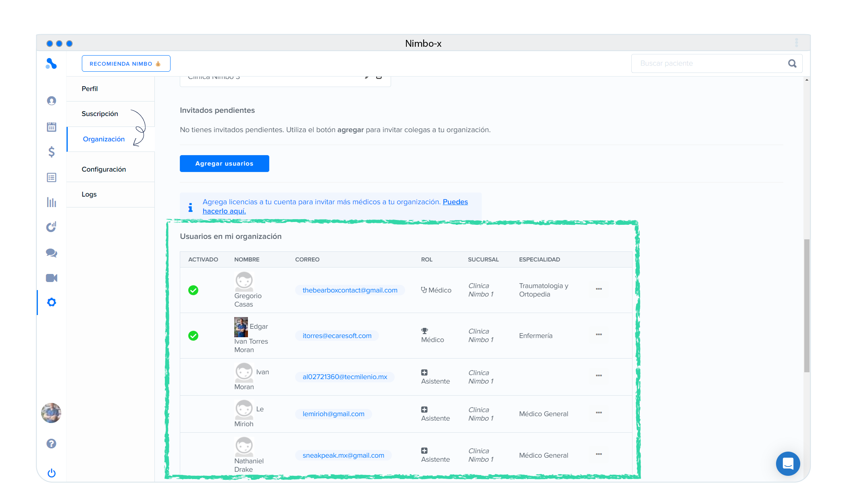847x504 pixels.
Task: Click the Agregar usuarios button
Action: click(224, 164)
